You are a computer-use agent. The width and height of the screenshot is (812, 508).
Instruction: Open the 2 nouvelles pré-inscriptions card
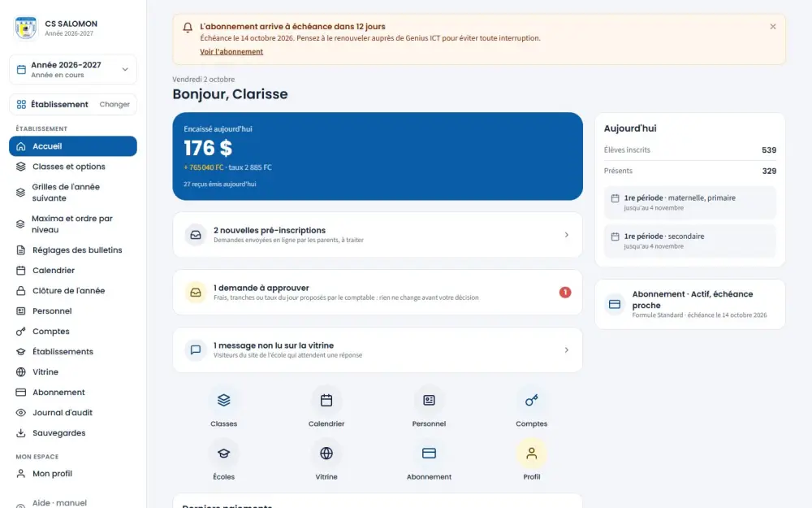click(378, 235)
